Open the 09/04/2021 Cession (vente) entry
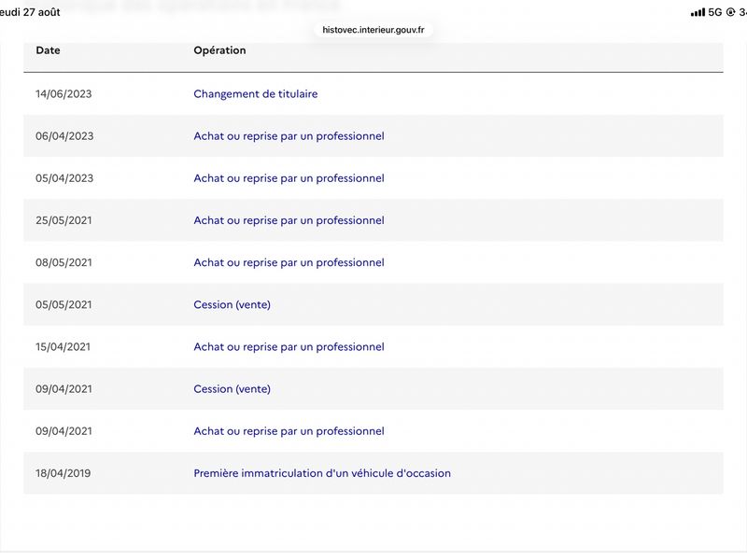 point(232,389)
